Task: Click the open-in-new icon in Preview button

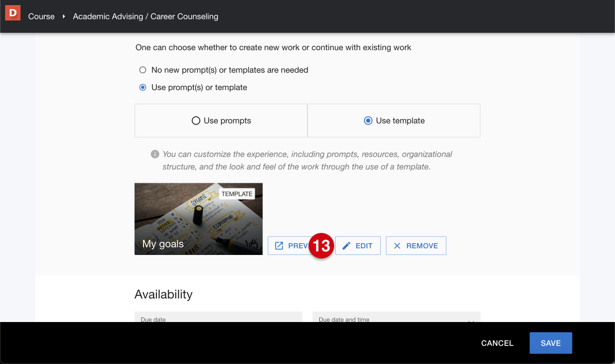Action: (x=279, y=246)
